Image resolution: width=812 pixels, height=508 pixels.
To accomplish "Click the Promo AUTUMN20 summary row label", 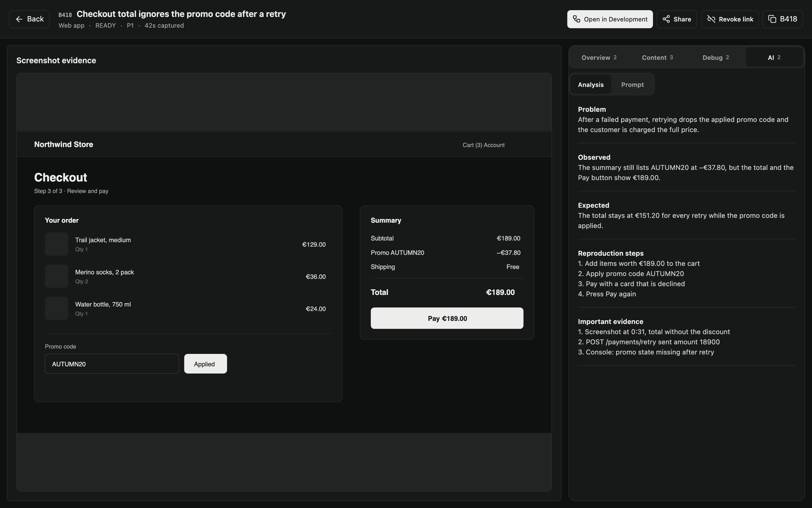I will point(397,253).
